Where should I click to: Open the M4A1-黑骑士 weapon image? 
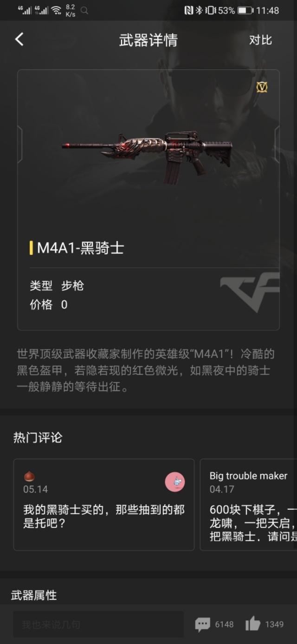[x=148, y=155]
